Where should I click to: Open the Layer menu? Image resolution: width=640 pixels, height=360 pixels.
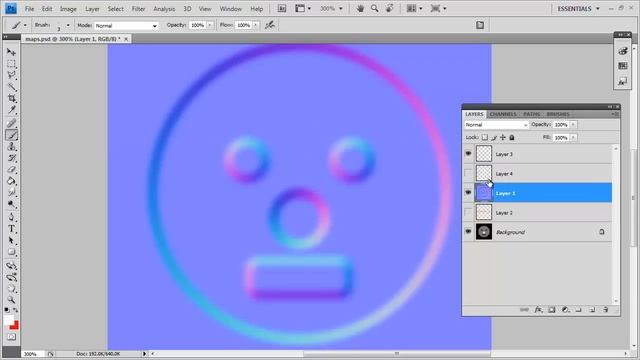(x=92, y=9)
